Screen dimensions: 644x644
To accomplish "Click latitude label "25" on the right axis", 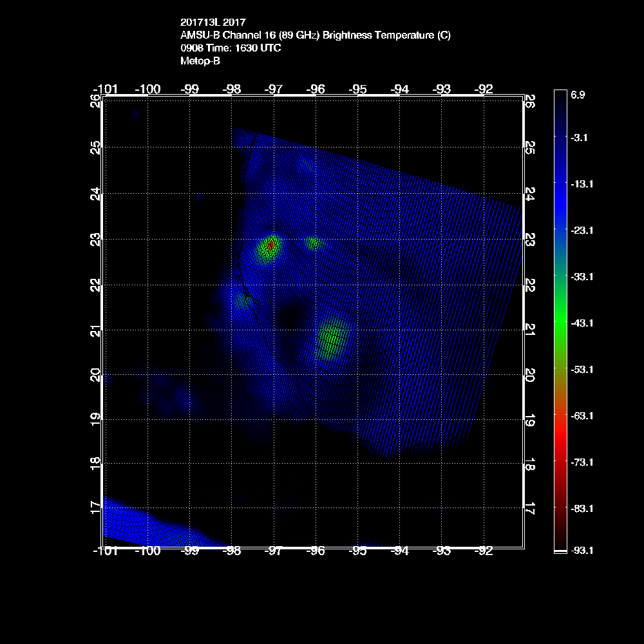I will (530, 147).
